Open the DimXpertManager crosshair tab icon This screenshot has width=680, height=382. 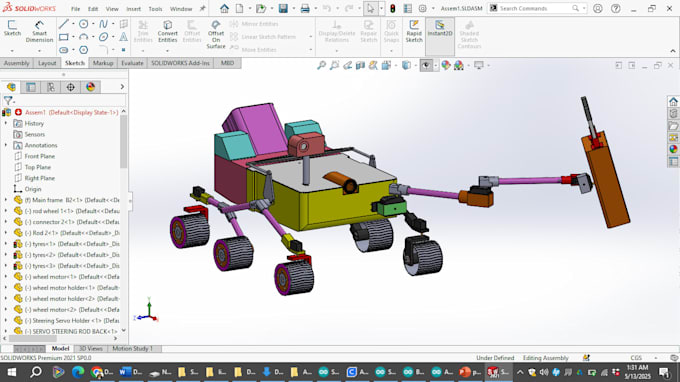tap(70, 87)
